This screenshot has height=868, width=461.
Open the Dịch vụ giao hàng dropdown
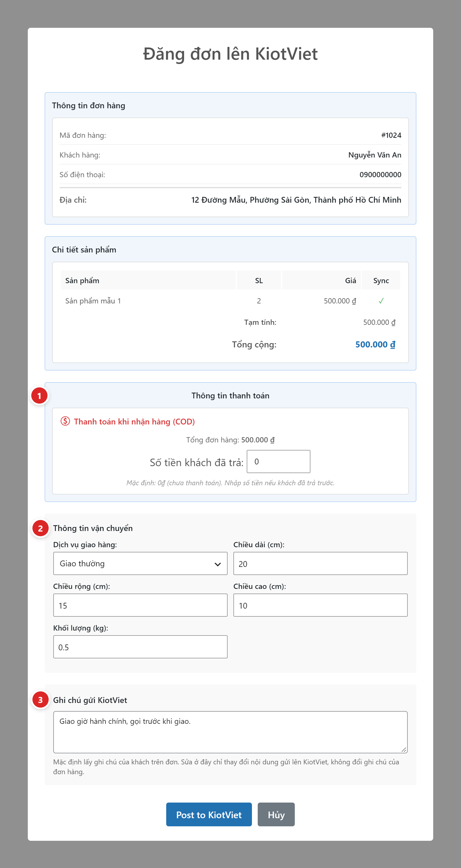click(140, 563)
